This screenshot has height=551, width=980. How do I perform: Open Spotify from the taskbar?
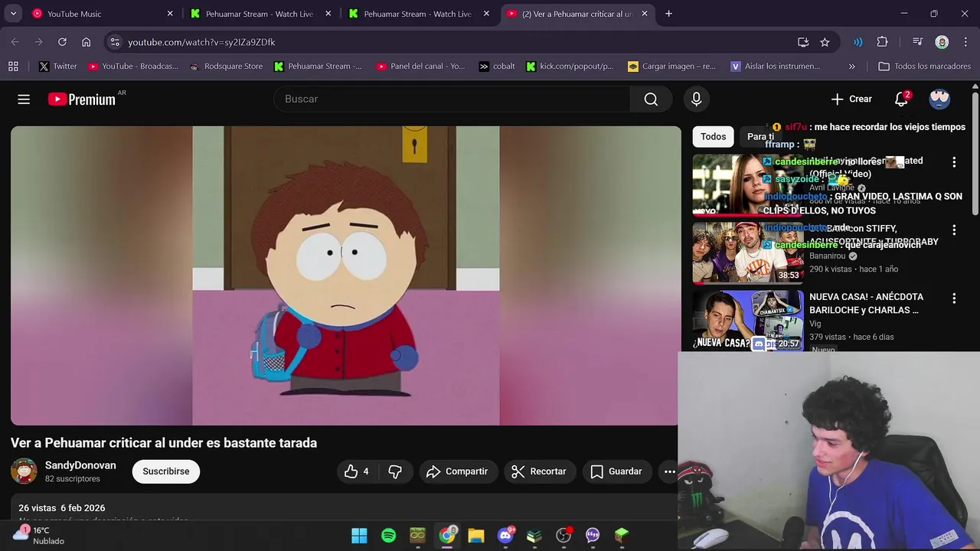[x=388, y=536]
